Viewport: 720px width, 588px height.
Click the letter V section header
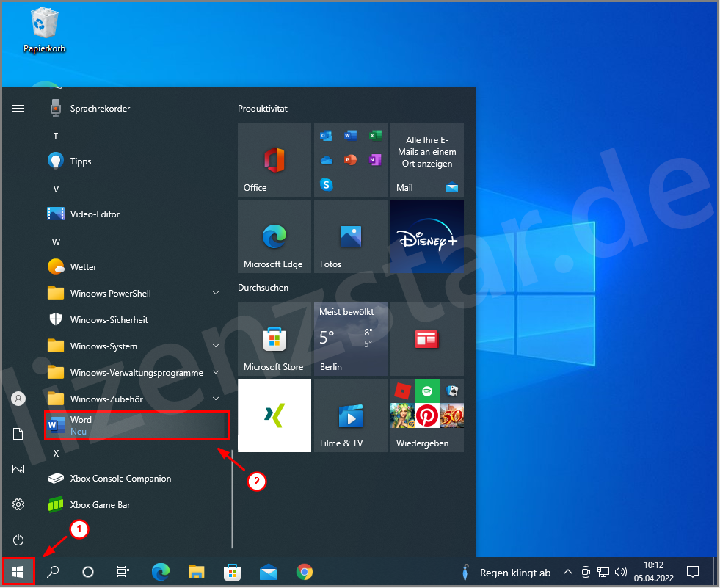(56, 189)
